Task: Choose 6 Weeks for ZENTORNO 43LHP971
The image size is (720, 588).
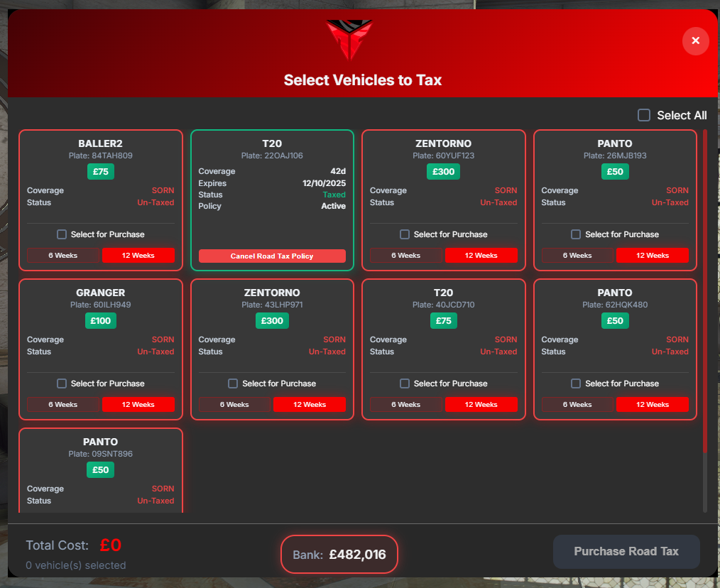Action: [x=234, y=405]
